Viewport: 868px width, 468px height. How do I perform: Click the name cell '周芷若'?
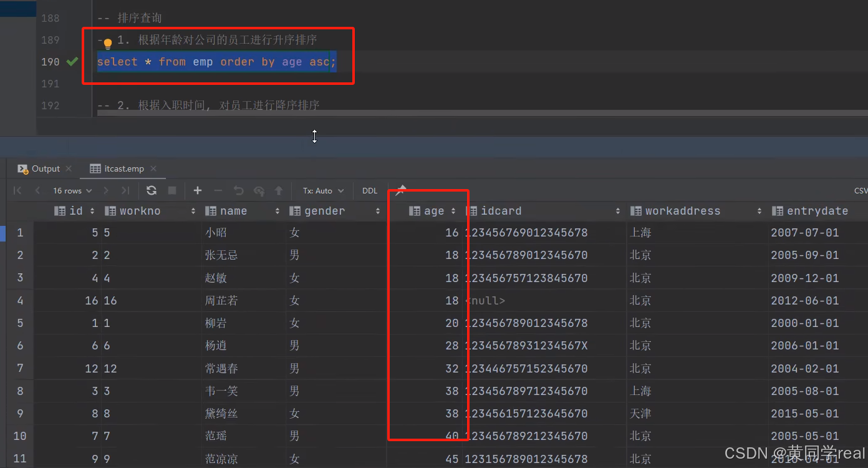coord(221,301)
